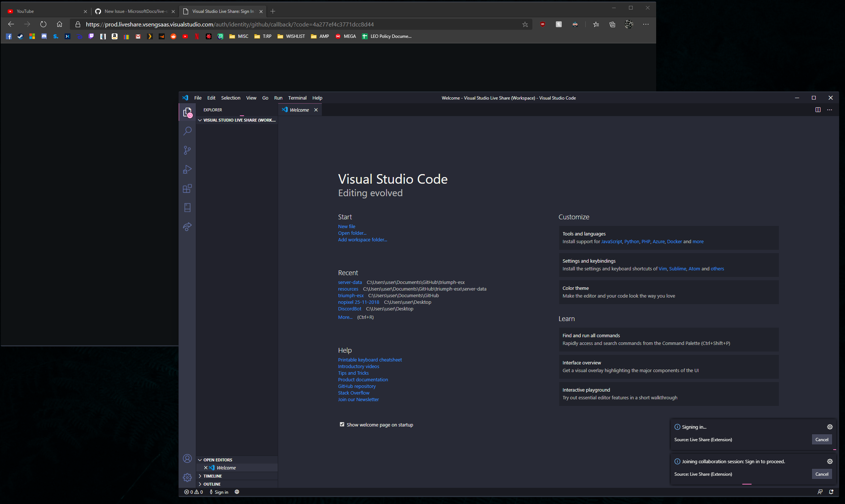This screenshot has height=504, width=845.
Task: Add this page to favorites in the browser
Action: pyautogui.click(x=525, y=24)
